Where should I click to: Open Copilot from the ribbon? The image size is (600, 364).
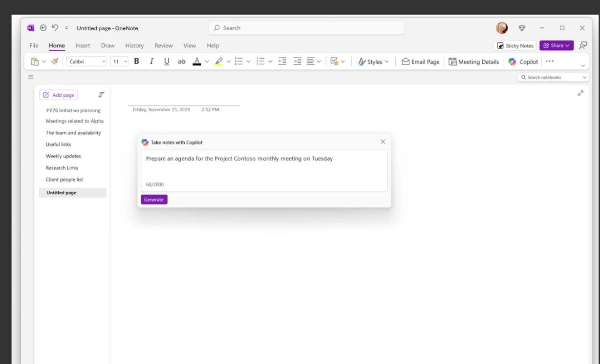pyautogui.click(x=523, y=61)
